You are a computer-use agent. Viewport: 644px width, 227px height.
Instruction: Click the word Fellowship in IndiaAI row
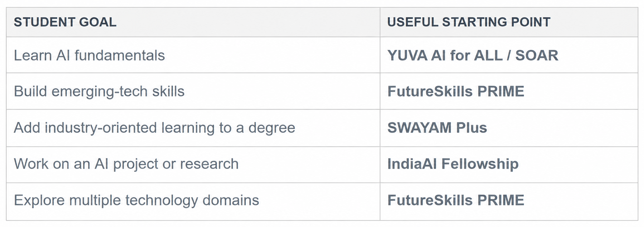point(480,164)
